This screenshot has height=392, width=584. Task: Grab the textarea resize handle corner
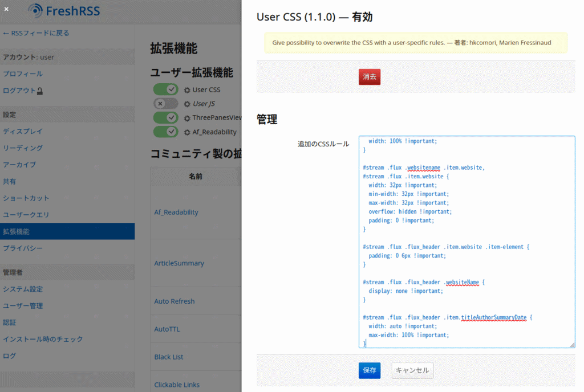(571, 344)
